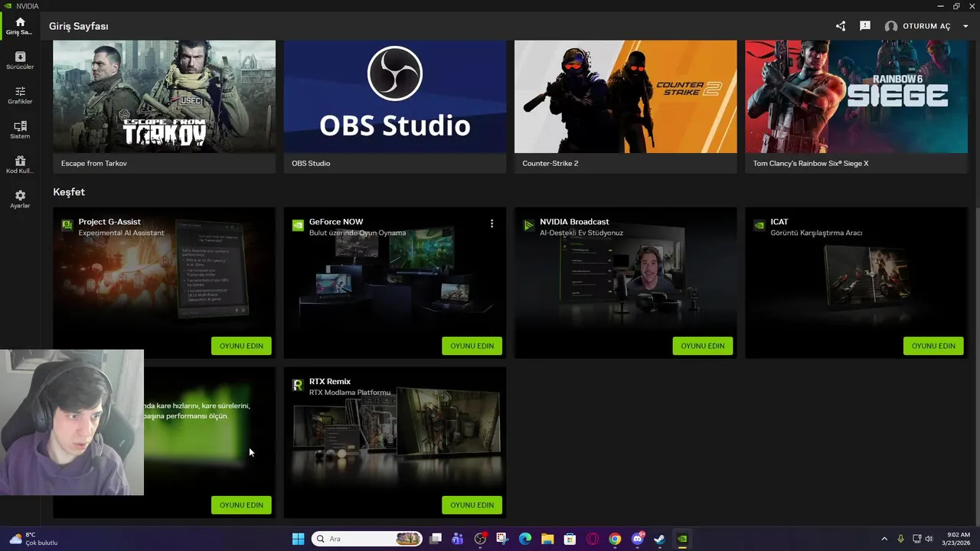Open the Kod Kullan redeem section
This screenshot has width=980, height=551.
20,165
